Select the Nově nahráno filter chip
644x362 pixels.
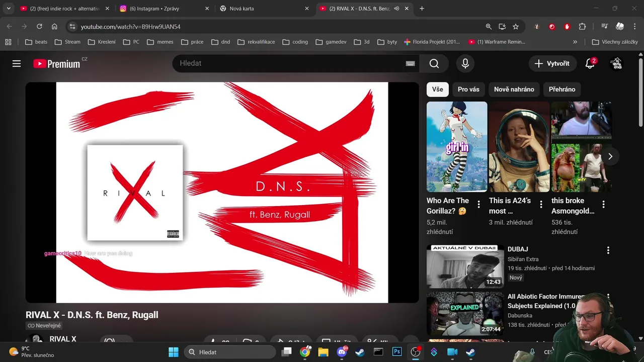(514, 89)
